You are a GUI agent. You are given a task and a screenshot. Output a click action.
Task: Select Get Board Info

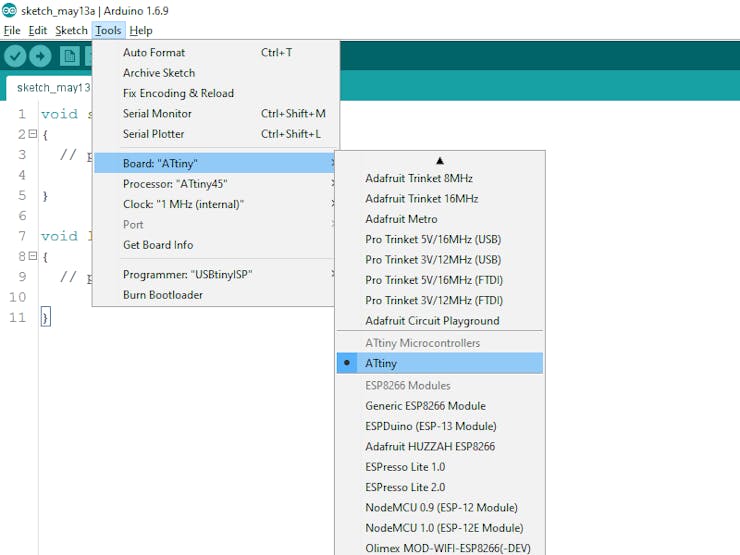coord(215,244)
